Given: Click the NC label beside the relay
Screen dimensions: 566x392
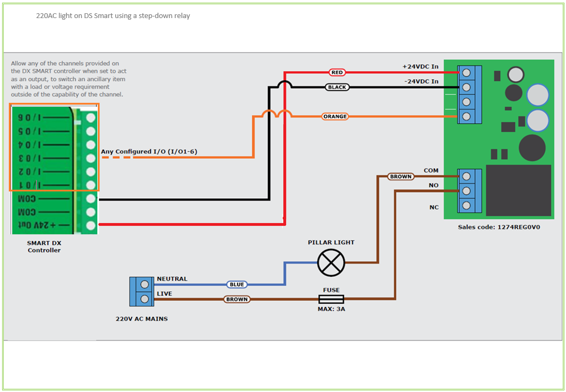Looking at the screenshot, I should point(434,208).
